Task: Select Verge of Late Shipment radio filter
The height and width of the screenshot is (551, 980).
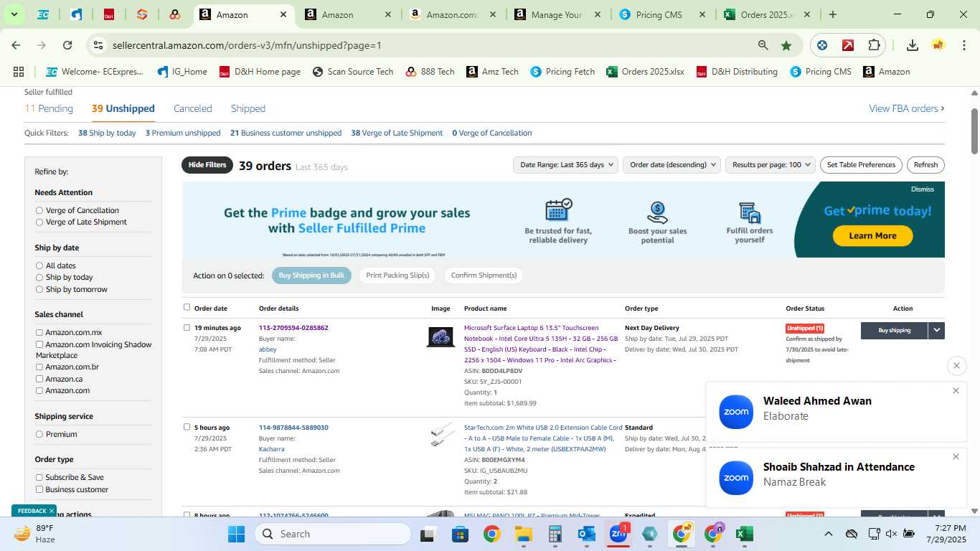Action: pos(39,222)
